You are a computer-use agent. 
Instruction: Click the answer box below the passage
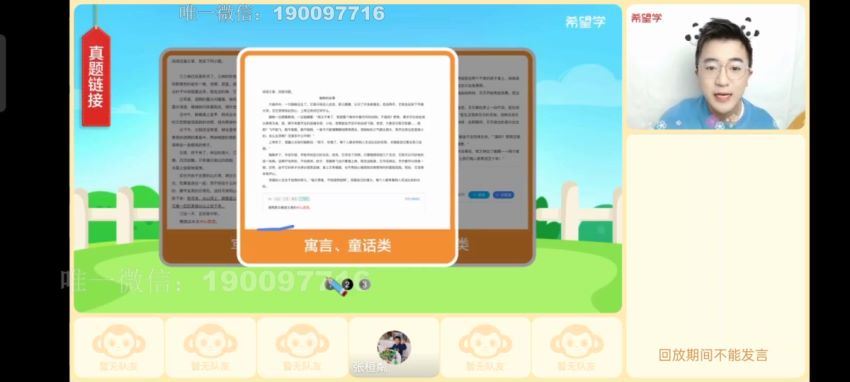tap(343, 203)
